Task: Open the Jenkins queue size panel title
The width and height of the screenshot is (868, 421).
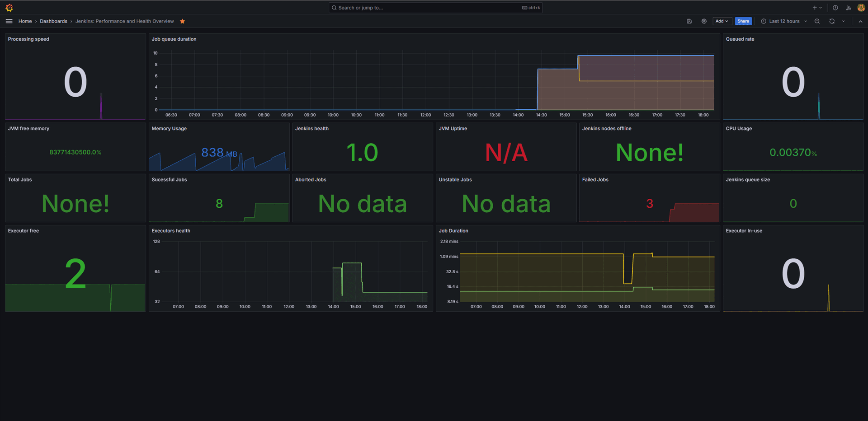Action: pos(748,180)
